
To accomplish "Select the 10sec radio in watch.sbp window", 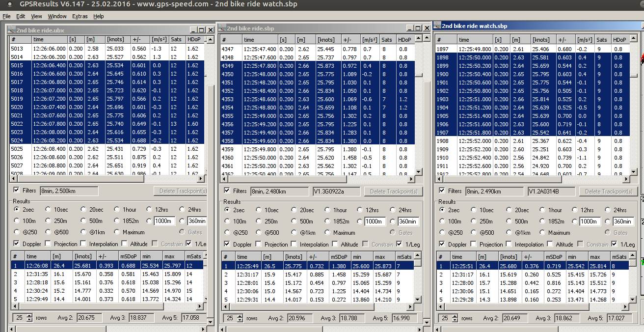I will (474, 210).
